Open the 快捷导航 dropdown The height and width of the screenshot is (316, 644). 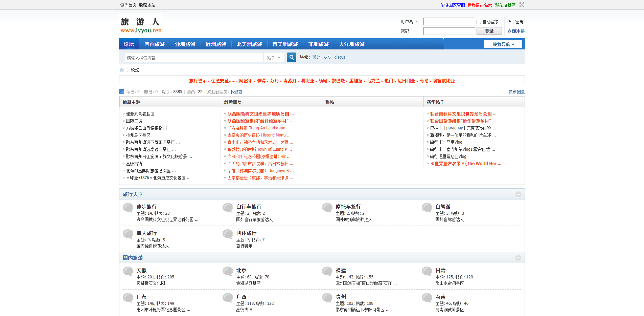pos(503,44)
